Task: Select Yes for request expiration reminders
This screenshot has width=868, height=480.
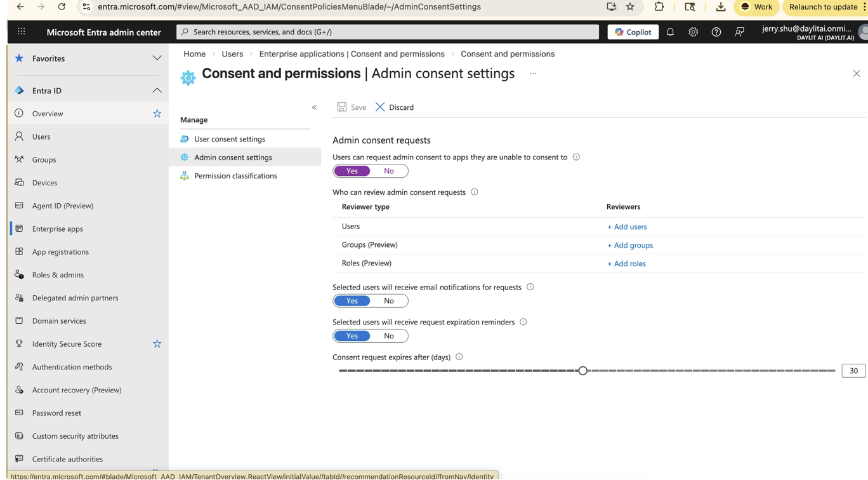Action: 352,336
